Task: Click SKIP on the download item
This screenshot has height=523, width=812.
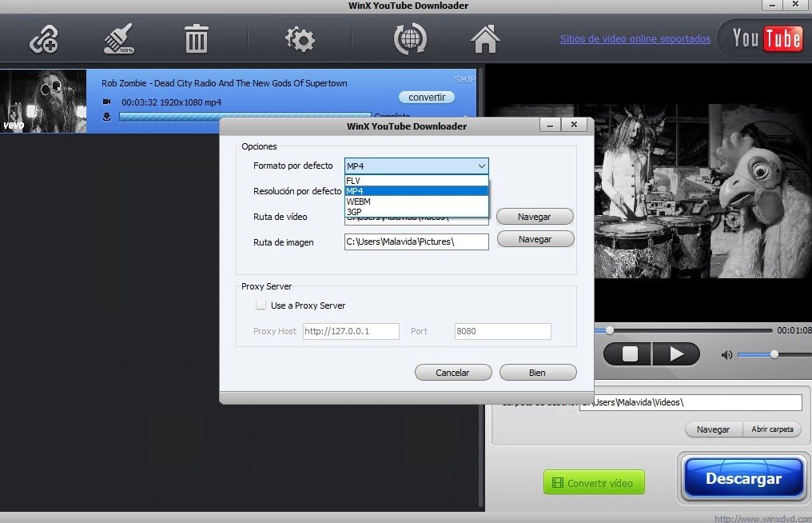Action: (464, 79)
